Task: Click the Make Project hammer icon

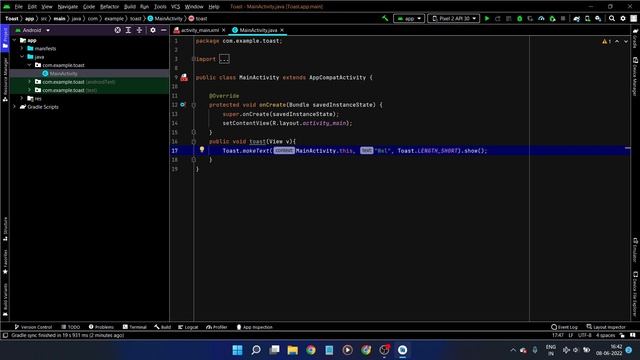Action: 385,18
